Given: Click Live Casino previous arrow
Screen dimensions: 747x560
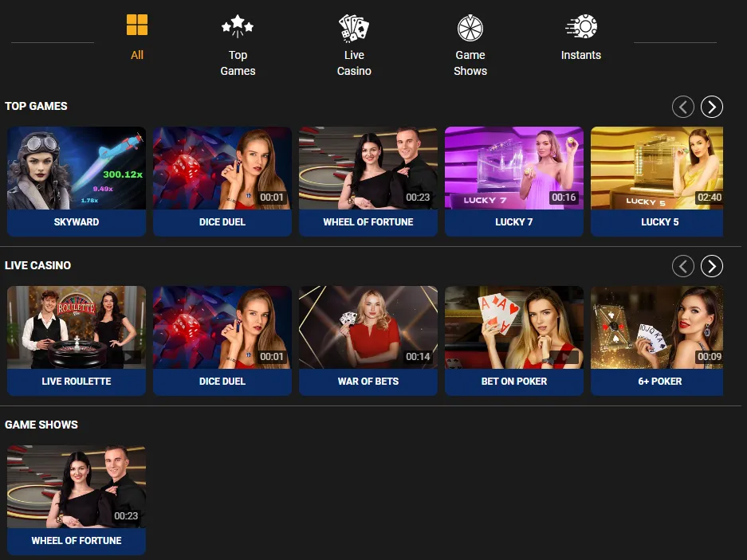Looking at the screenshot, I should coord(683,265).
